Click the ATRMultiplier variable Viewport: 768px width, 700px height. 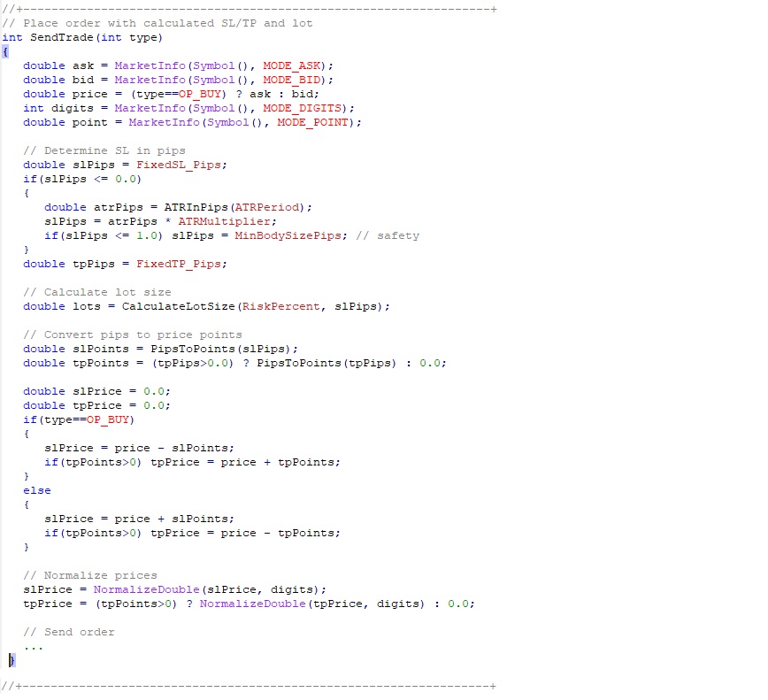tap(227, 221)
